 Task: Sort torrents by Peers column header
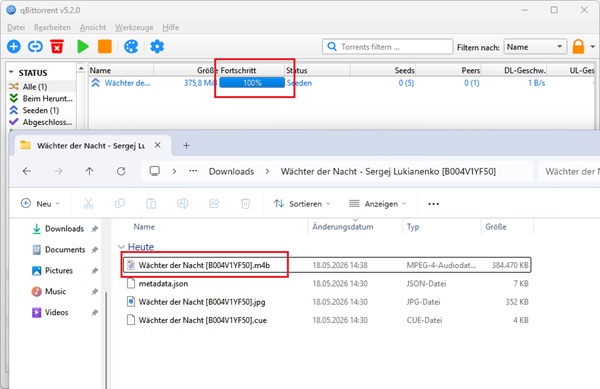pos(448,70)
